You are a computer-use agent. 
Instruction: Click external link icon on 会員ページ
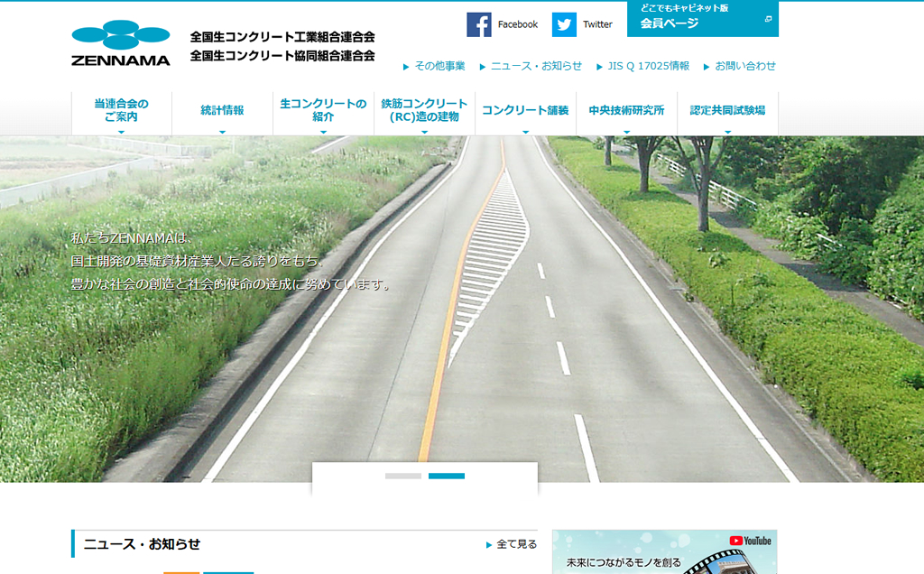tap(768, 19)
